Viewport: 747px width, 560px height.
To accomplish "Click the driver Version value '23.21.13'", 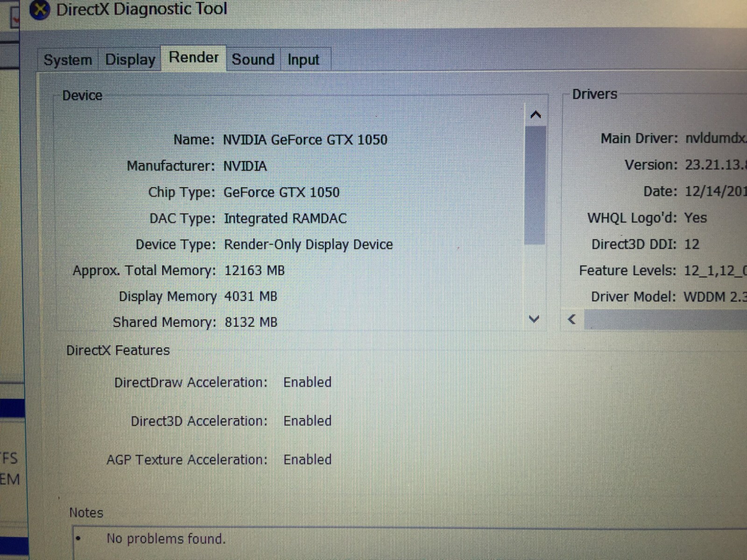I will click(x=716, y=165).
